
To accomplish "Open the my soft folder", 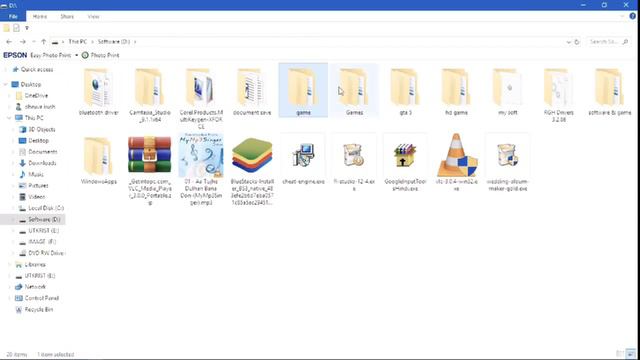I will coord(508,91).
